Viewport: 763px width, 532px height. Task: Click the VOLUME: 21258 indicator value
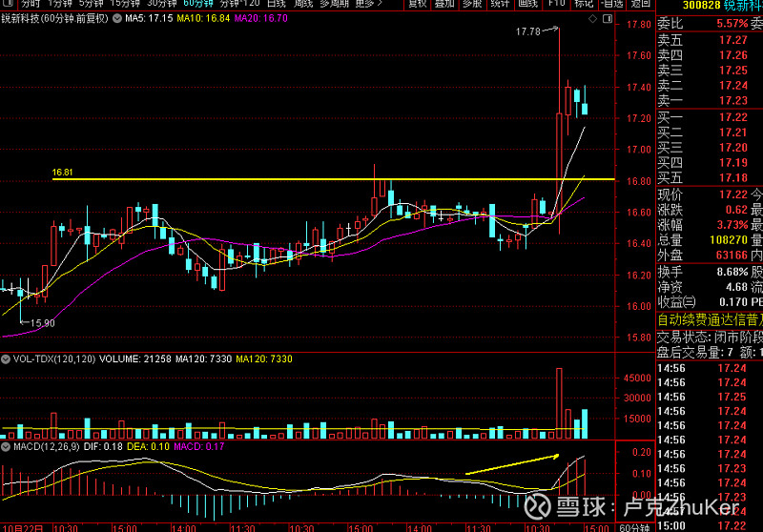tap(135, 358)
